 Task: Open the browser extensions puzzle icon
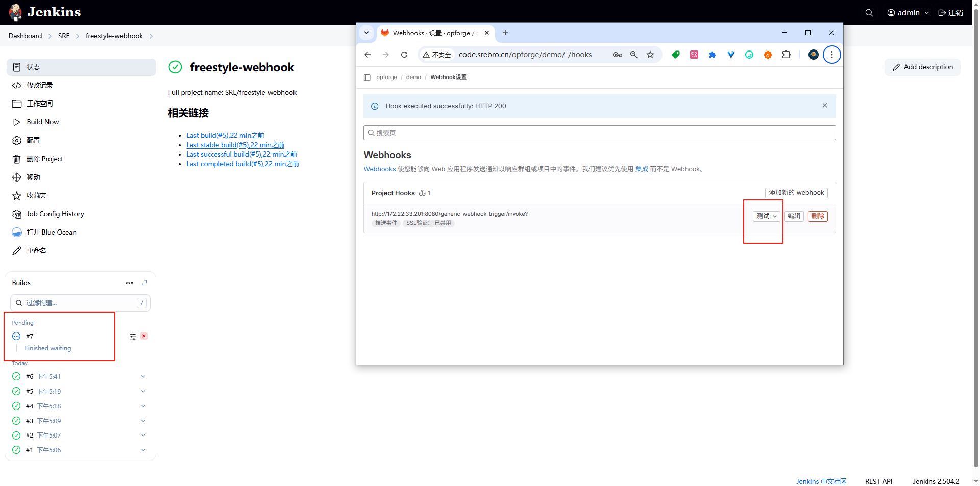point(786,55)
